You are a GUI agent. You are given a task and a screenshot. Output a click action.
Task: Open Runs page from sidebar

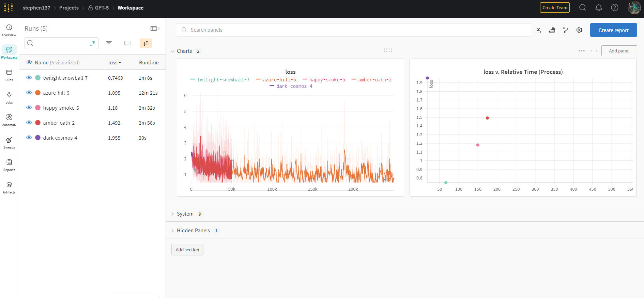tap(9, 75)
